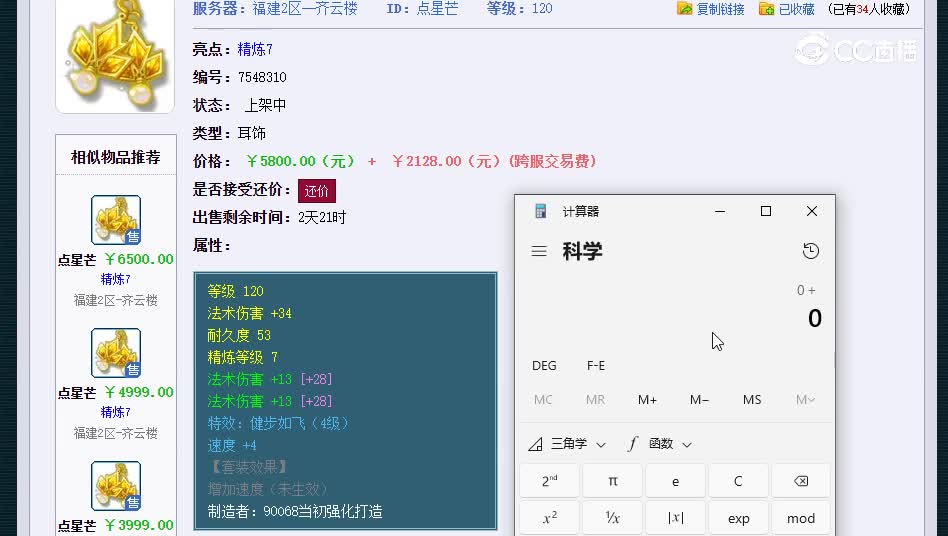
Task: Click the cross-server fee ￥2128.00 text
Action: coord(494,161)
